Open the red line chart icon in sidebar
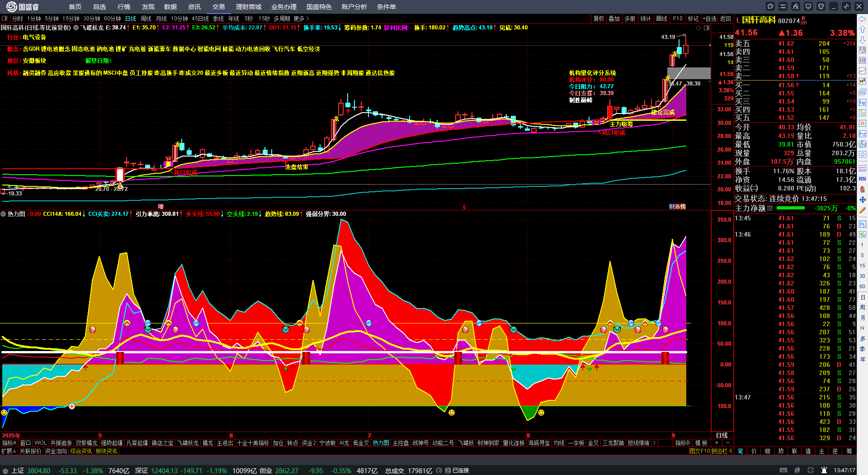The width and height of the screenshot is (868, 475). tap(863, 71)
